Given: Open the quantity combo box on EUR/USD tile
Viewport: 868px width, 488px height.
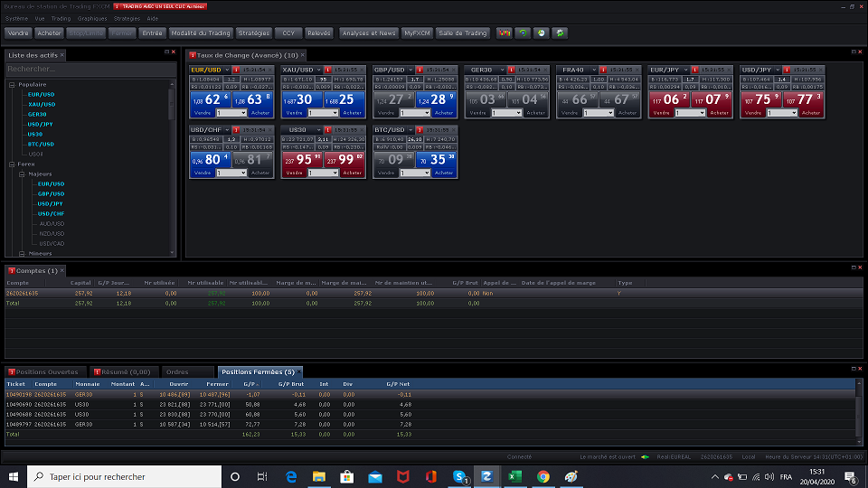Looking at the screenshot, I should (x=231, y=113).
